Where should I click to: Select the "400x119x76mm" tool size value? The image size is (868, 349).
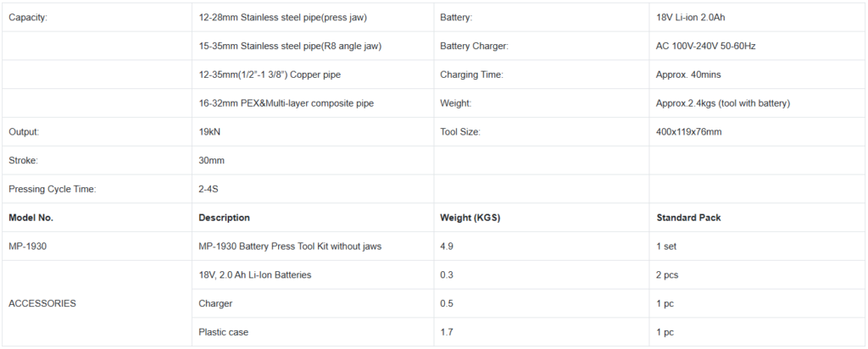click(x=689, y=132)
